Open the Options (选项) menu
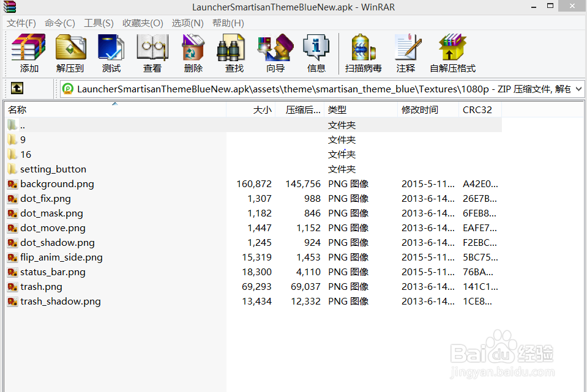587x392 pixels. click(187, 23)
